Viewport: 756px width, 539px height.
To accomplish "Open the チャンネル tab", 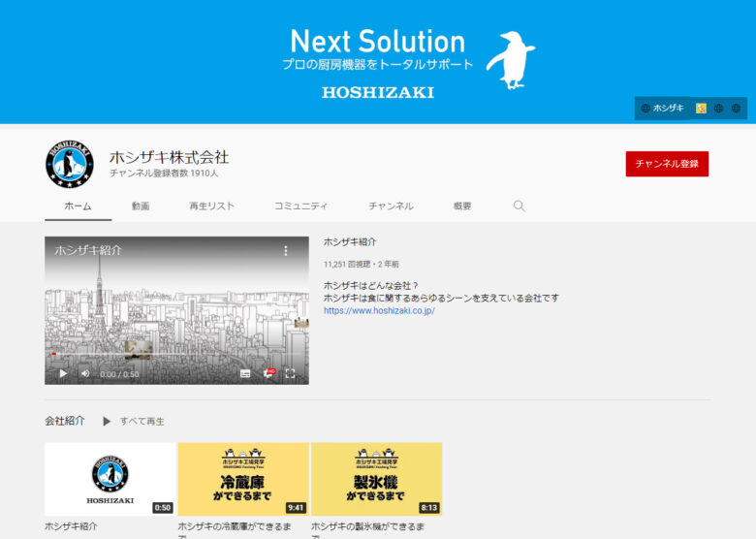I will (391, 206).
